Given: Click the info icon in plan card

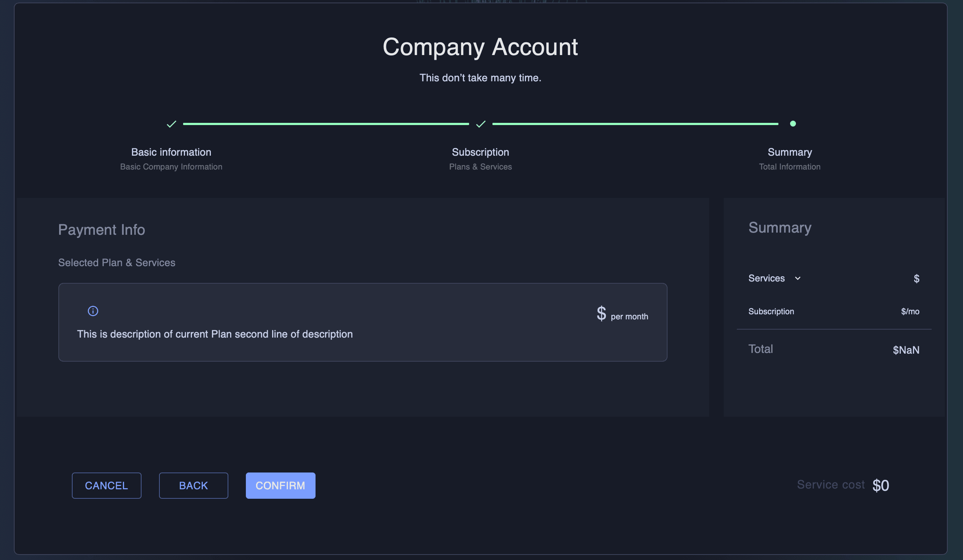Looking at the screenshot, I should point(93,311).
